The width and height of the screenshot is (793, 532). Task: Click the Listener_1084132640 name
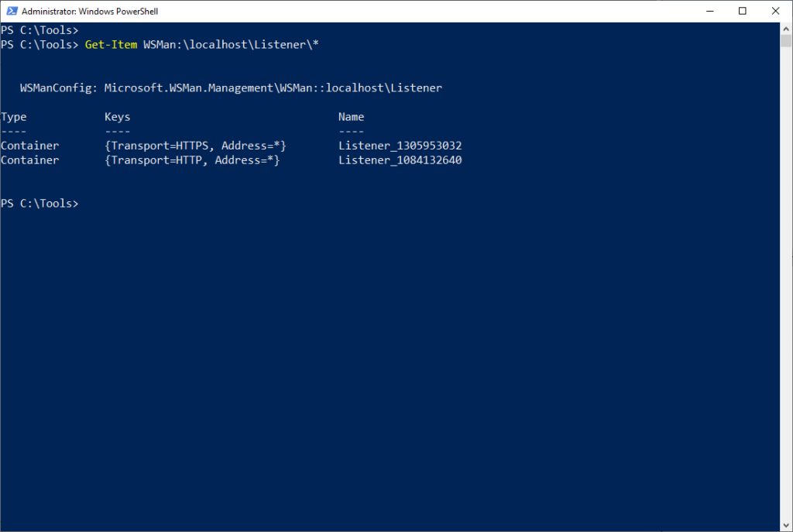click(x=400, y=160)
